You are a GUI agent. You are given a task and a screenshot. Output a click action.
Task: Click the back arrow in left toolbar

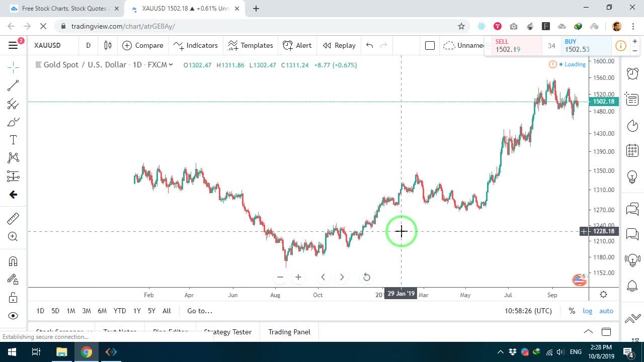pos(13,195)
